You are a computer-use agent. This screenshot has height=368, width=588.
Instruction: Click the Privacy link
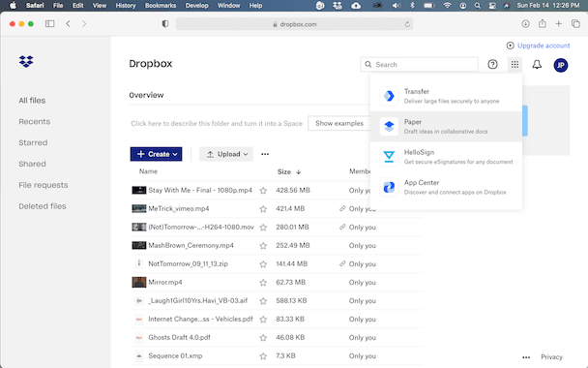(x=551, y=357)
